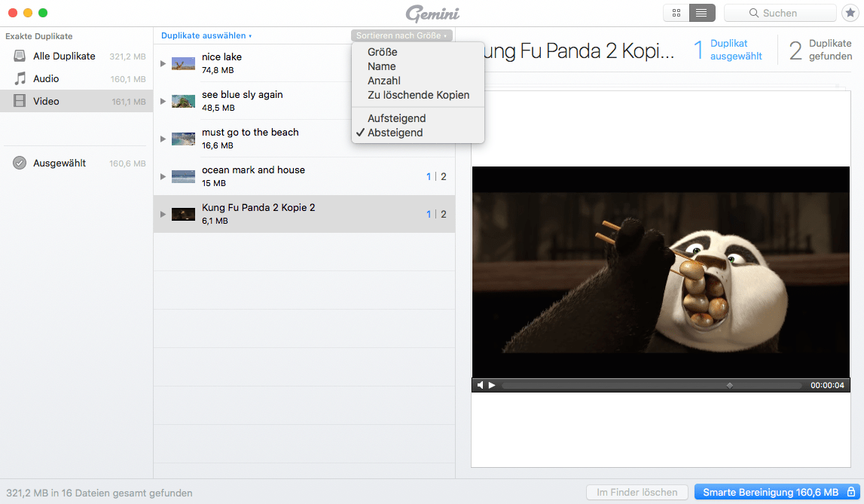Select the list view icon

(x=701, y=13)
